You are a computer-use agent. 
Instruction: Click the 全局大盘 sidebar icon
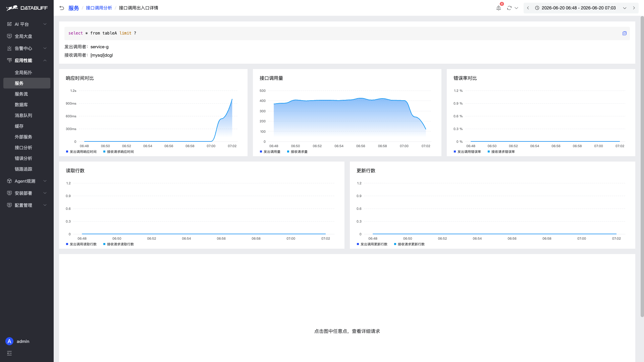pos(9,36)
